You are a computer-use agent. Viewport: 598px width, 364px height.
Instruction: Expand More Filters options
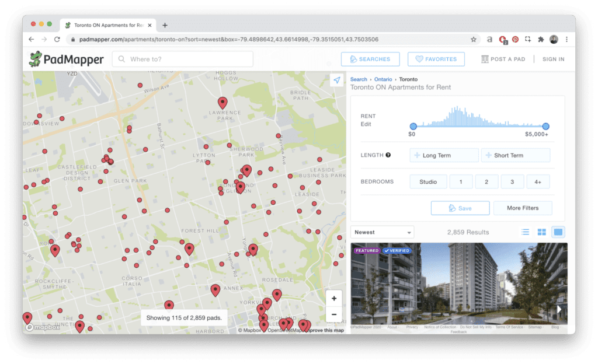[x=522, y=208]
